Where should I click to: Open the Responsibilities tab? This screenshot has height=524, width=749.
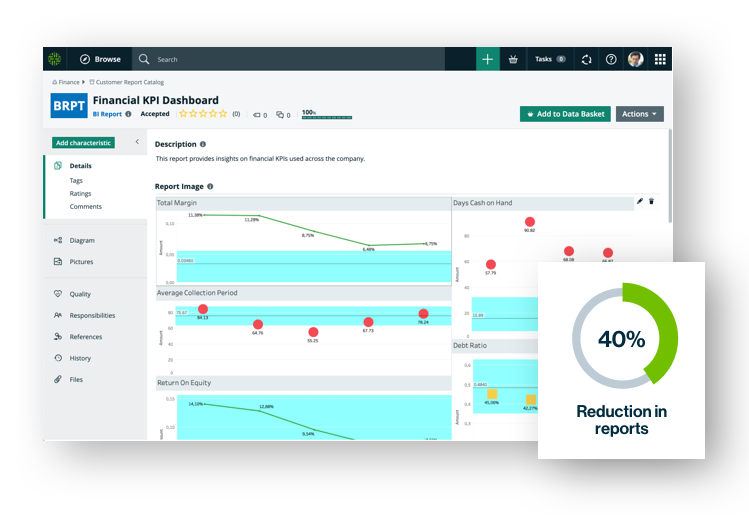pos(92,315)
